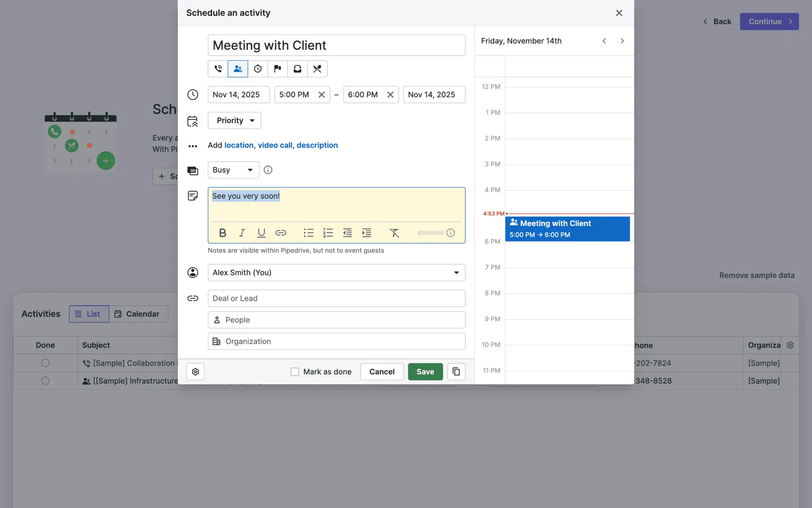
Task: Duplicate the activity using the copy icon
Action: (x=456, y=372)
